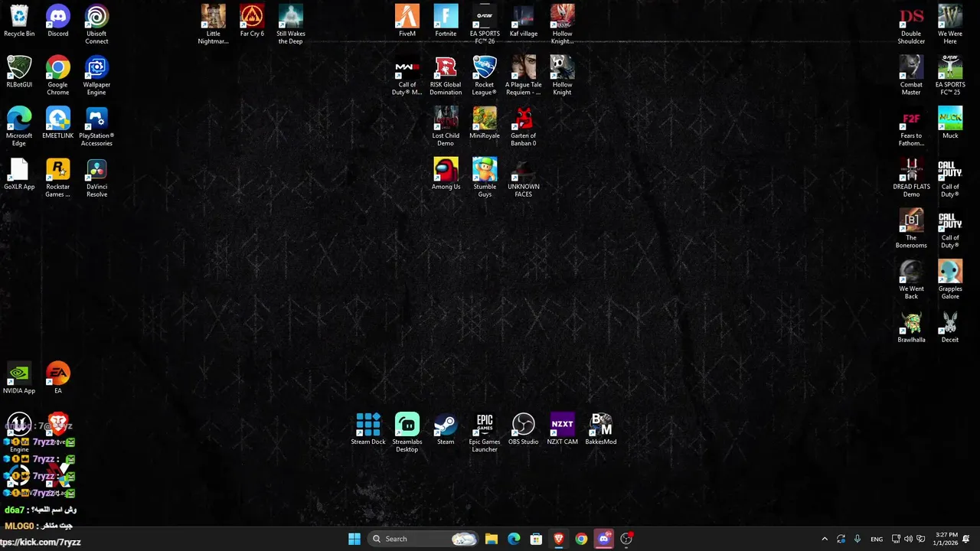Open the Recycle Bin
Image resolution: width=980 pixels, height=551 pixels.
tap(19, 21)
